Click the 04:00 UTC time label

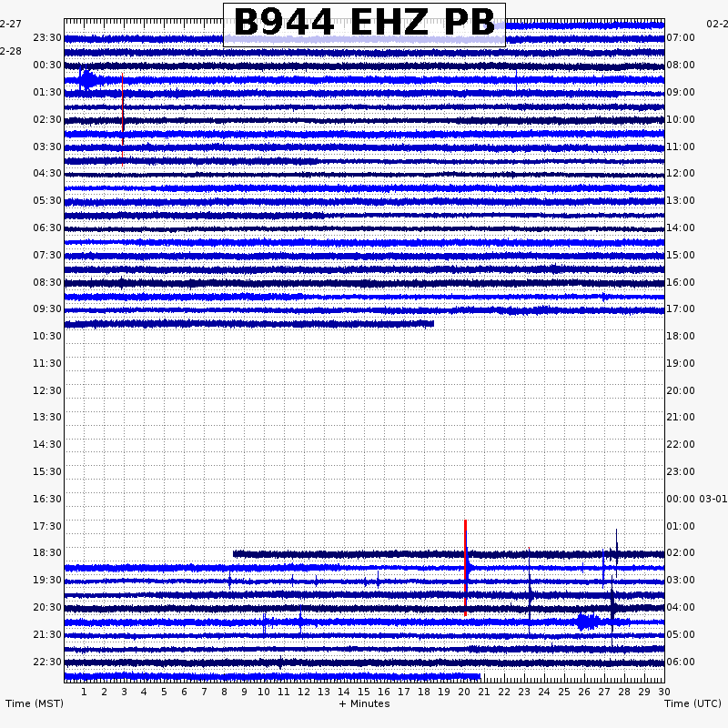[x=681, y=608]
